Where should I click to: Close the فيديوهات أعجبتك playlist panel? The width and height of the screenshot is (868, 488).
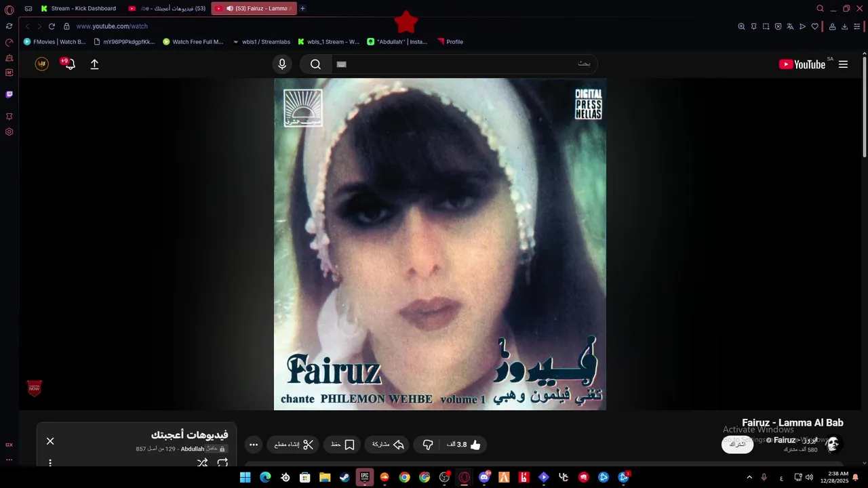pos(50,441)
